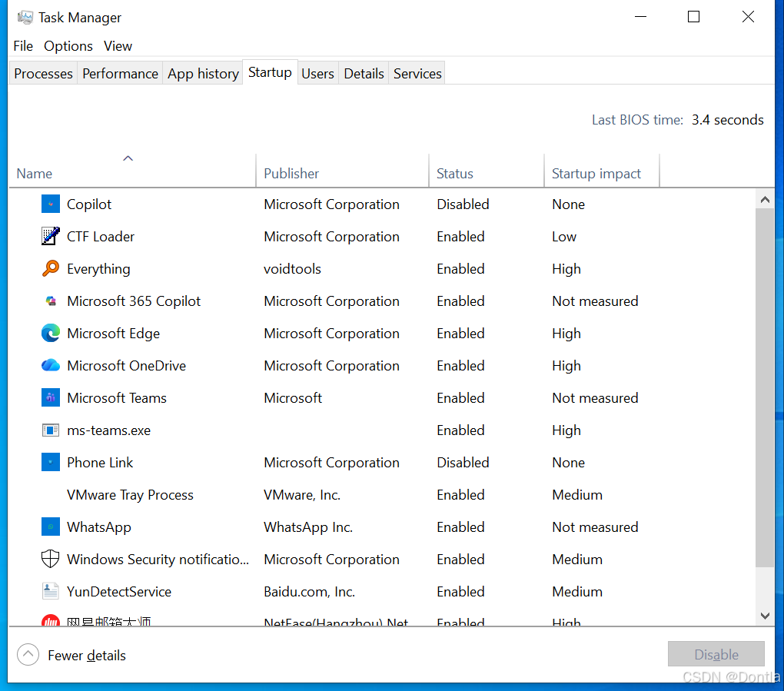784x691 pixels.
Task: Click Disabled status in Phone Link row
Action: coord(463,463)
